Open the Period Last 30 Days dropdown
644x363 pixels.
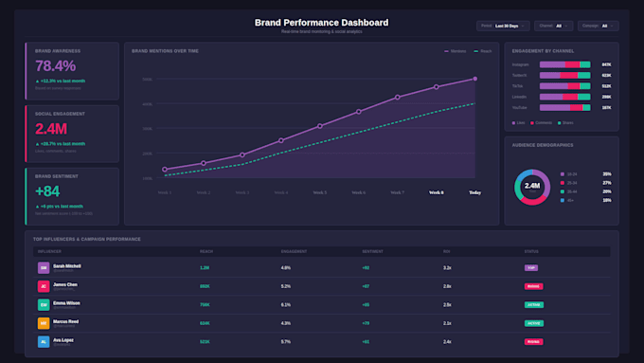pyautogui.click(x=503, y=26)
